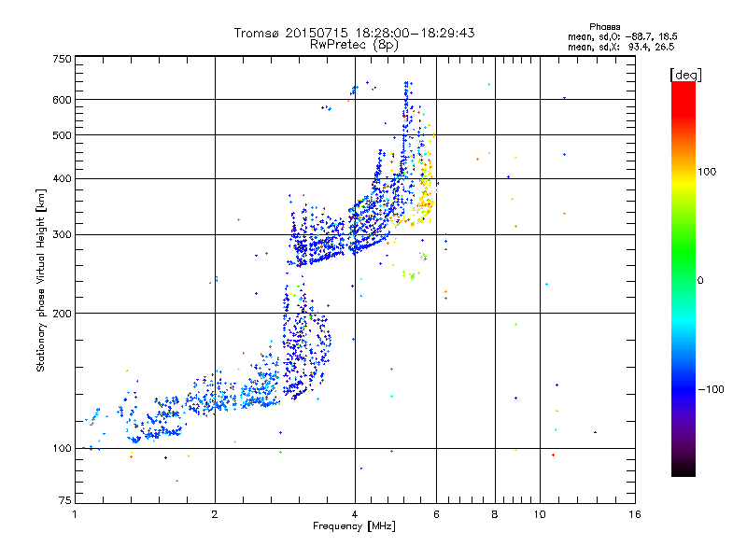
Task: Click the colorbar tick label '100'
Action: 707,172
